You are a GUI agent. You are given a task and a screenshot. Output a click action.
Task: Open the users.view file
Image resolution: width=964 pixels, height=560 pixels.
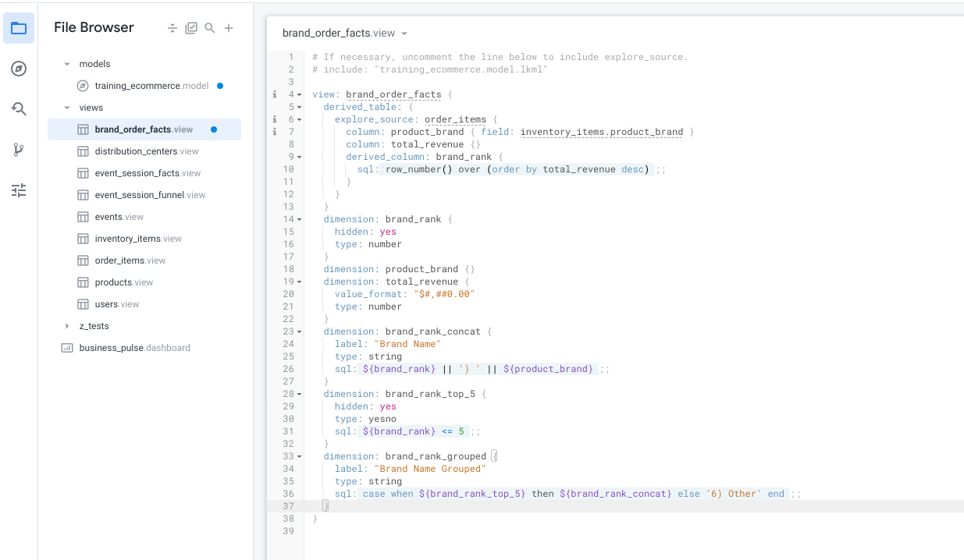(x=117, y=304)
